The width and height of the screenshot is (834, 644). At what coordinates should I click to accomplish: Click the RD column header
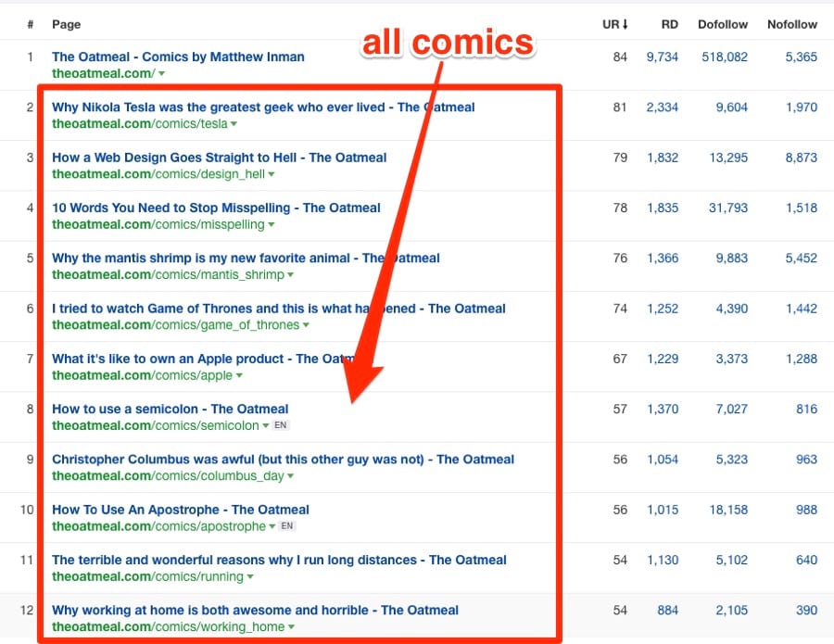click(x=670, y=24)
